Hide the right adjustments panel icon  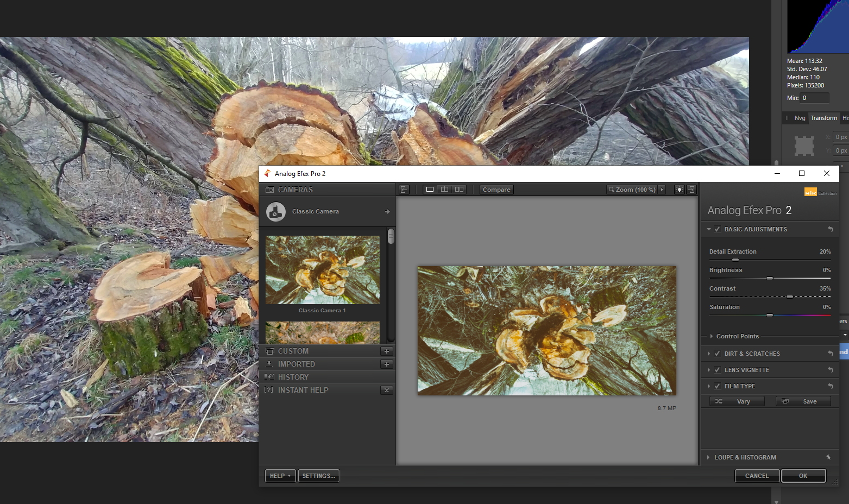click(691, 190)
